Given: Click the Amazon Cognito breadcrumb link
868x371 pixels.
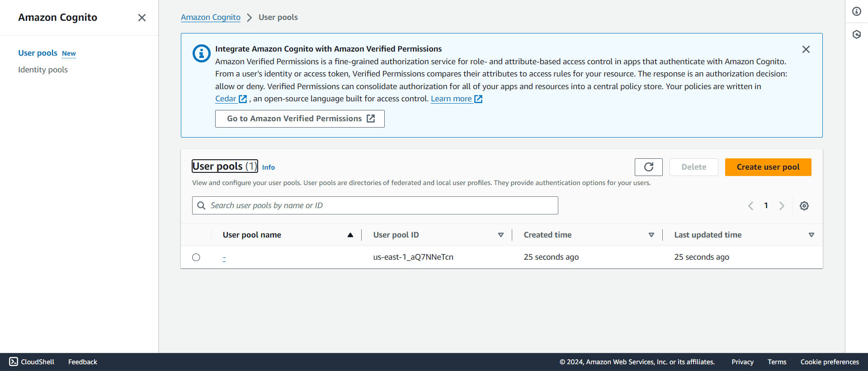Looking at the screenshot, I should point(211,17).
